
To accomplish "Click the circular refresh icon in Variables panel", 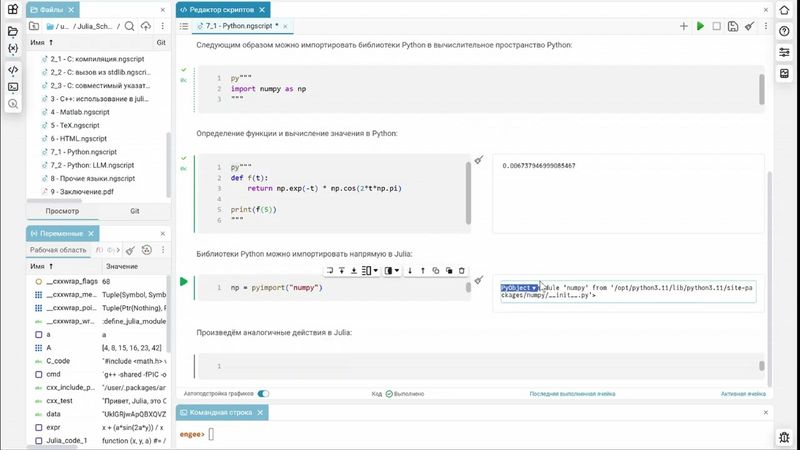I will click(x=146, y=250).
